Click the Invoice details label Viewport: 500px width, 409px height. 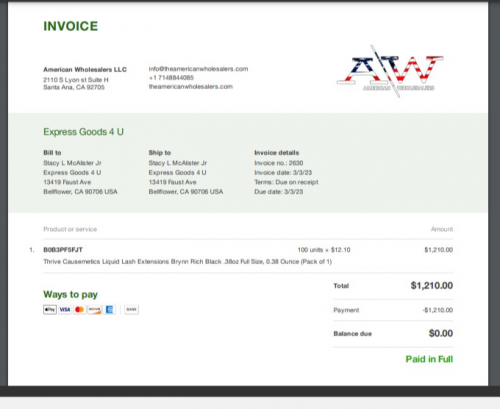277,153
